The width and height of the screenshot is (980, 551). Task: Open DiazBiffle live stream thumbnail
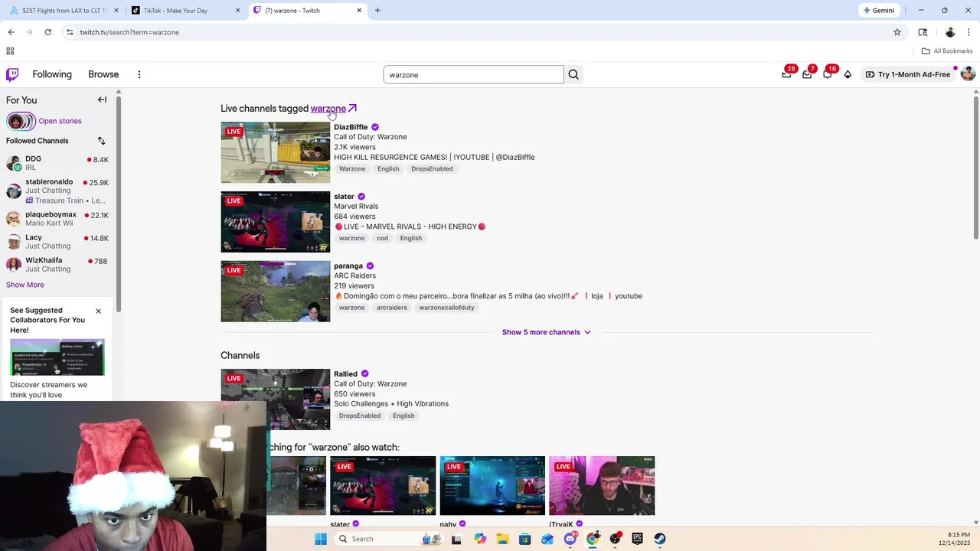(276, 152)
